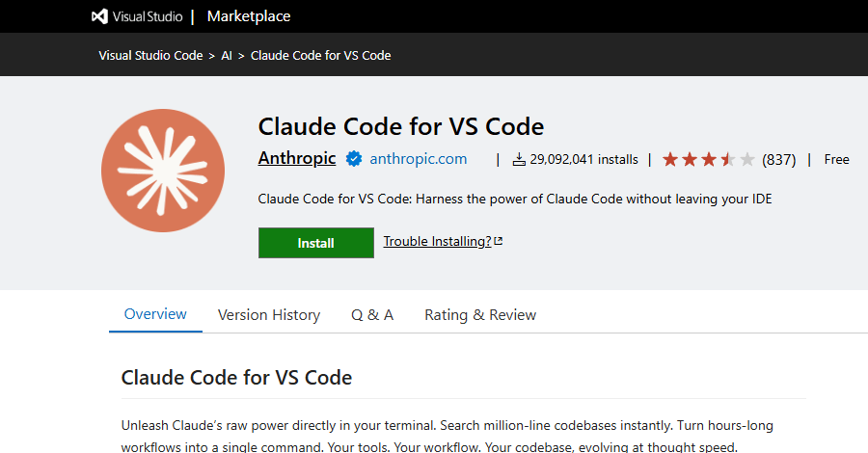This screenshot has height=453, width=868.
Task: Install the Claude Code extension
Action: [316, 243]
